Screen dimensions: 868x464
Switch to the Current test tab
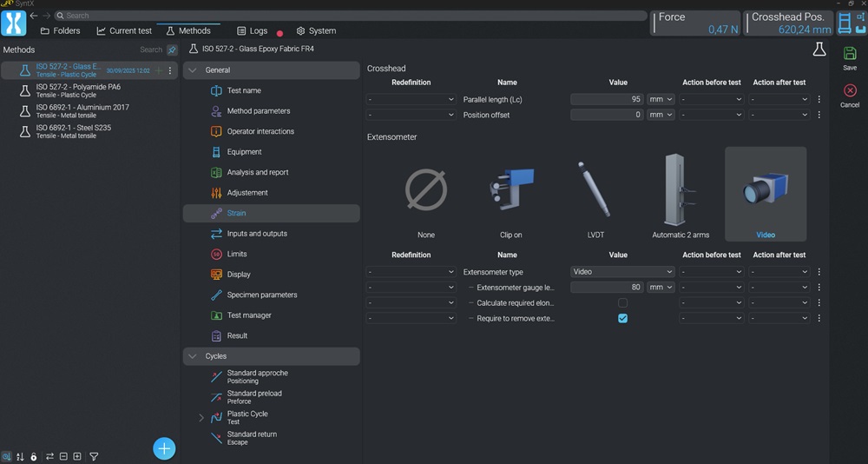pos(124,30)
